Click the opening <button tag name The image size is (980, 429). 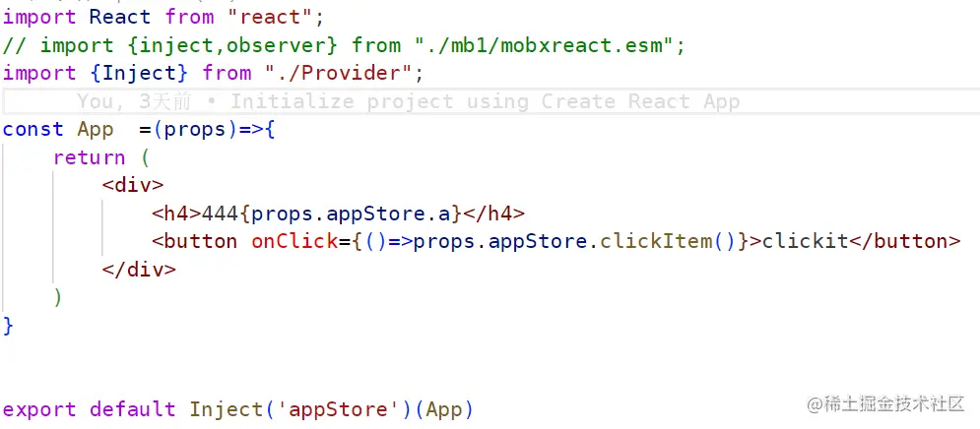194,242
